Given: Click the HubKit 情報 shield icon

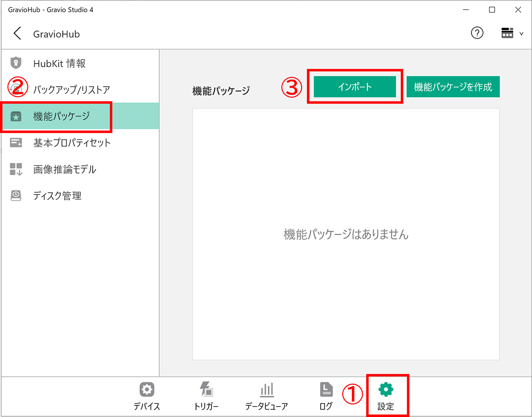Looking at the screenshot, I should pyautogui.click(x=16, y=63).
